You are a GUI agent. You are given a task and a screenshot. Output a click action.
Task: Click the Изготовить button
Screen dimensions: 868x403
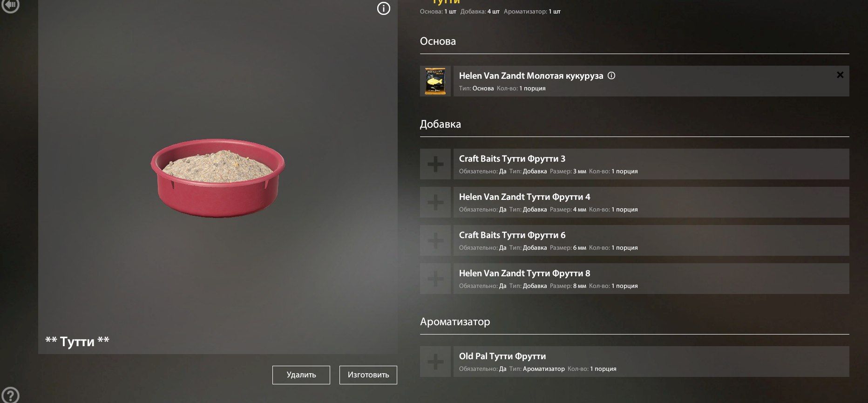click(368, 375)
